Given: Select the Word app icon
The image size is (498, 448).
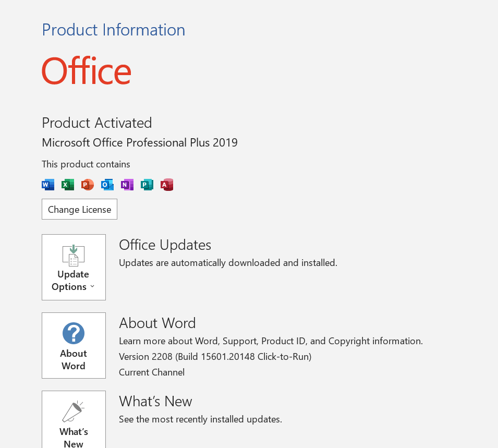Looking at the screenshot, I should coord(47,184).
